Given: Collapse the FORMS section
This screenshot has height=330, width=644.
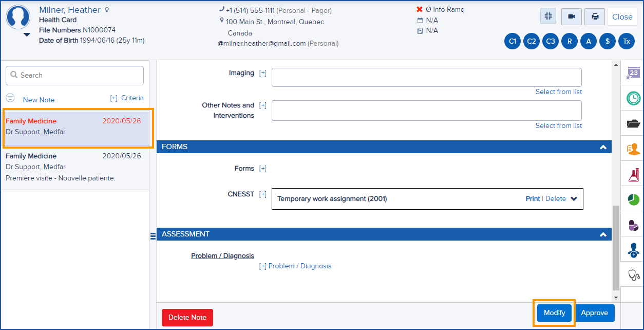Looking at the screenshot, I should (x=603, y=146).
